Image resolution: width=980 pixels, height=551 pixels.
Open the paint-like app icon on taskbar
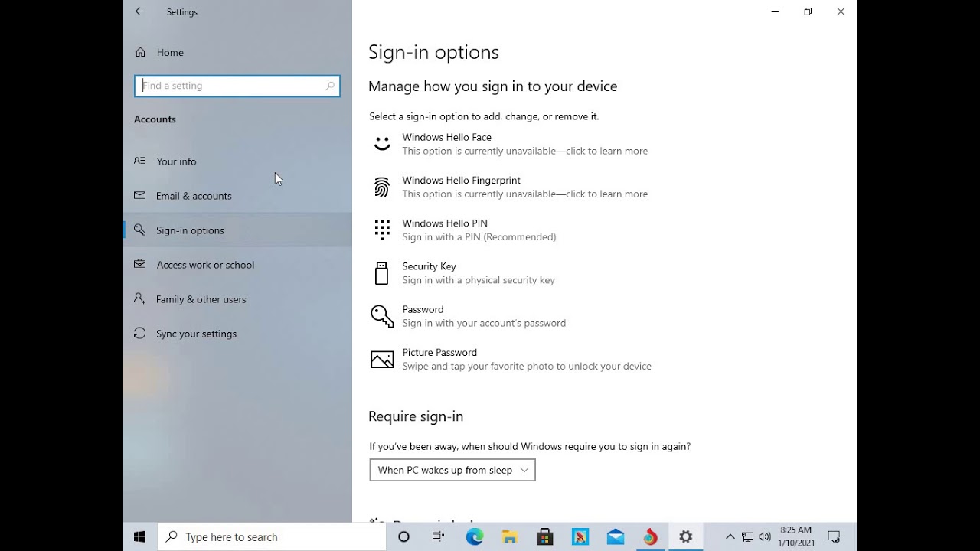(580, 537)
